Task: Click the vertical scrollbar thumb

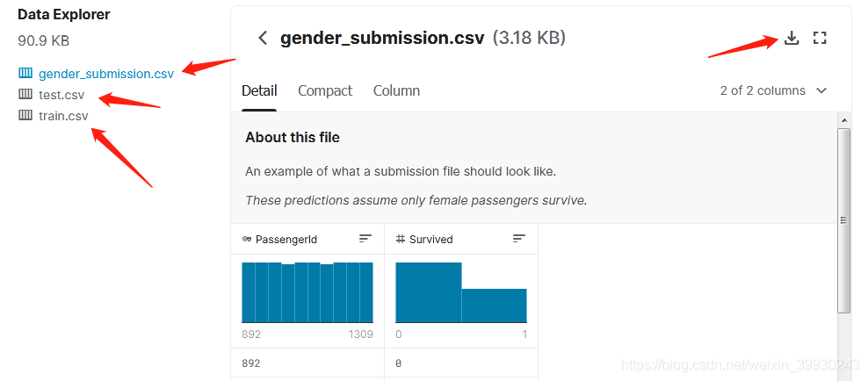Action: point(843,220)
